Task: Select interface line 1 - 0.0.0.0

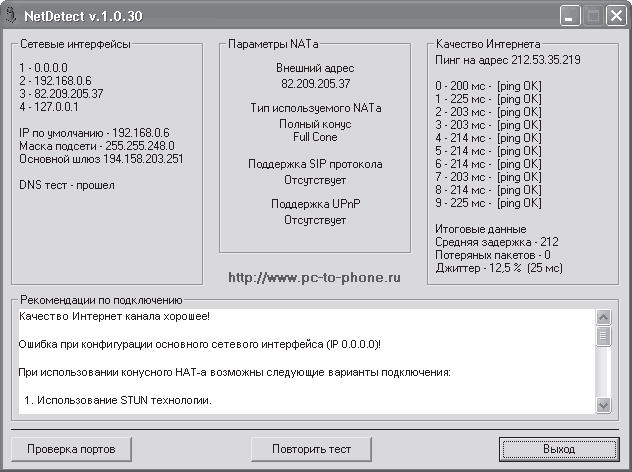Action: [x=44, y=68]
